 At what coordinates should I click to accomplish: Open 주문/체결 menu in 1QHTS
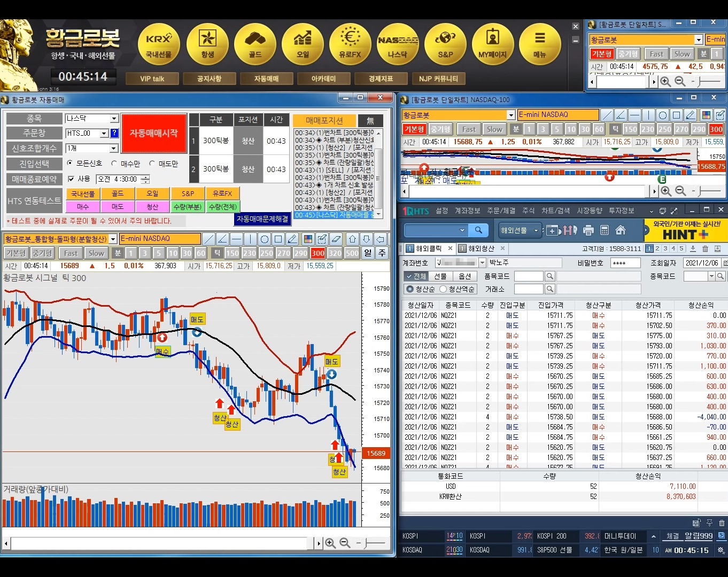click(x=501, y=210)
